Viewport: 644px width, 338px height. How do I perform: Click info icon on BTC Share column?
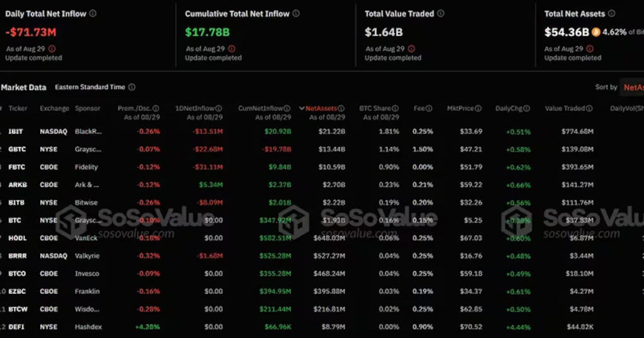pos(395,108)
